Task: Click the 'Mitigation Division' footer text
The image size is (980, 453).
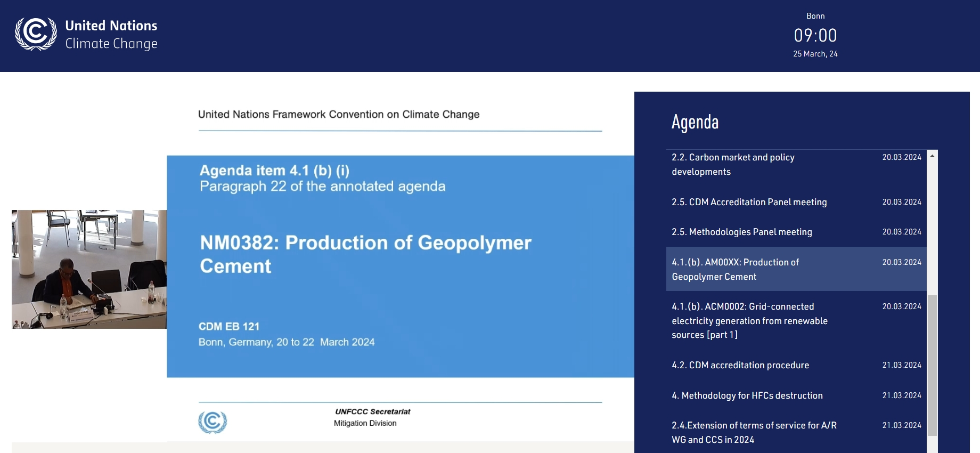Action: (365, 423)
